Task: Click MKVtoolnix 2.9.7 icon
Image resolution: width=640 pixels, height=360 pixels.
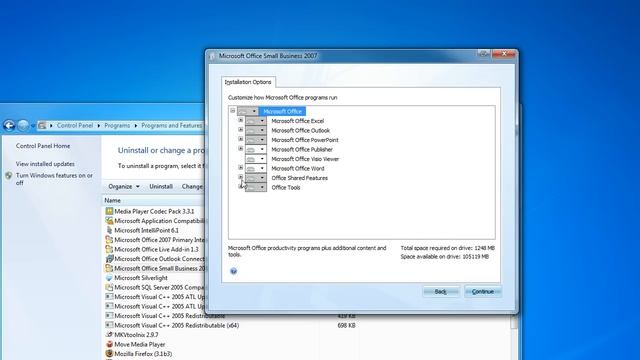Action: [109, 335]
